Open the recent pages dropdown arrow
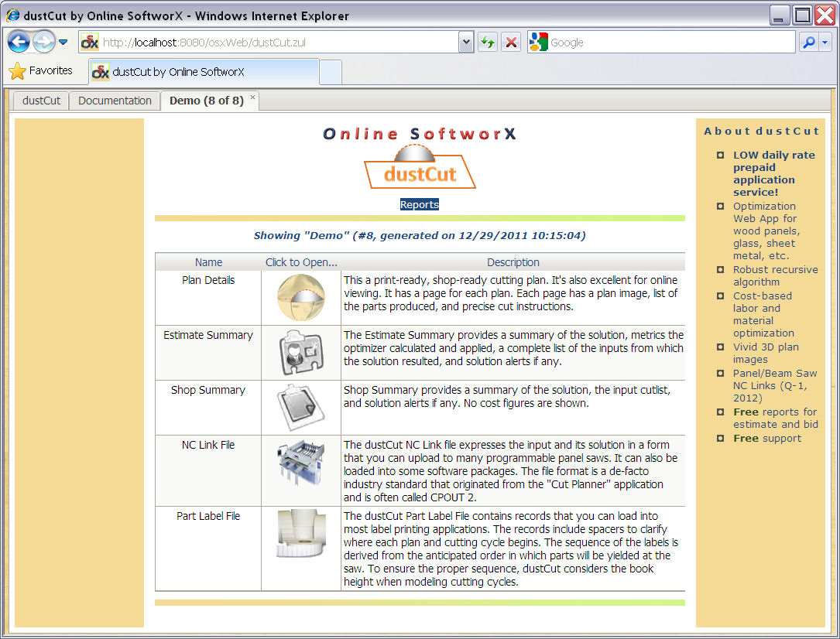This screenshot has width=840, height=639. point(63,42)
